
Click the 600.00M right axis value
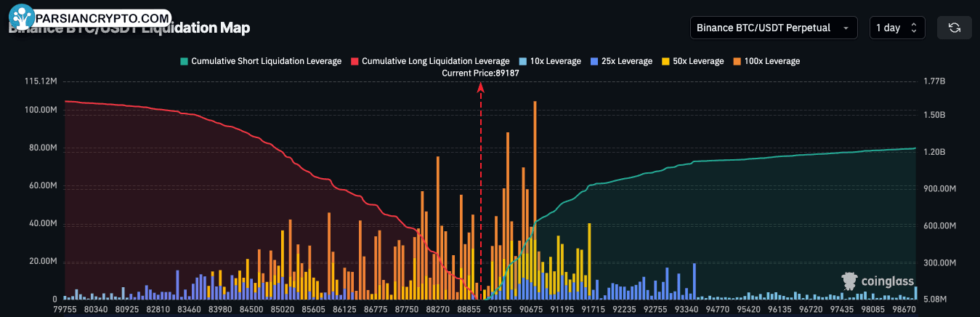[939, 226]
